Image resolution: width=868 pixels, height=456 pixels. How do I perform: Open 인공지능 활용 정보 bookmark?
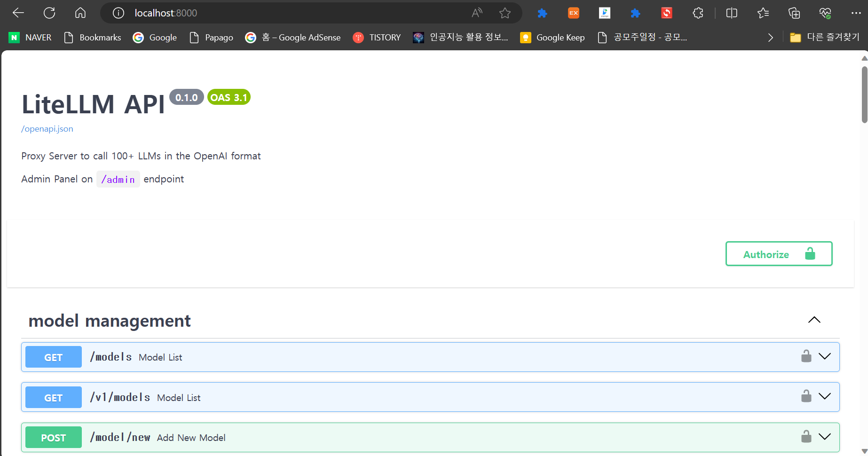click(x=460, y=38)
